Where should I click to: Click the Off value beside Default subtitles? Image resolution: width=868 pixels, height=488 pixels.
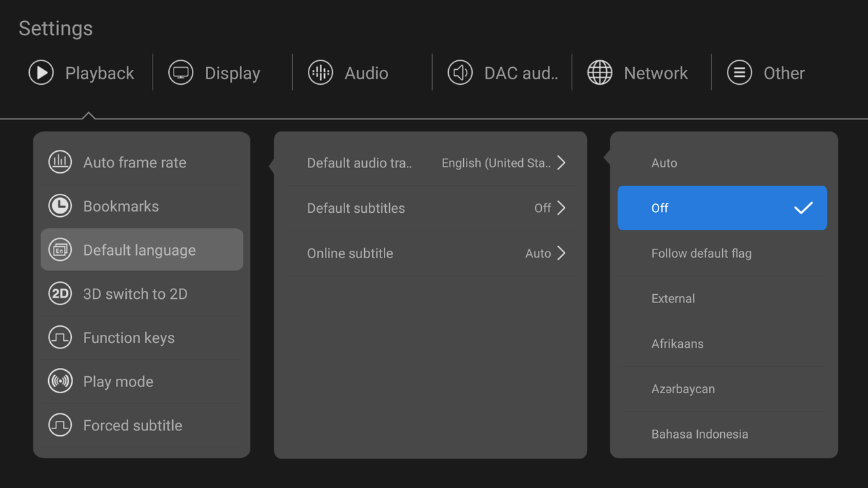click(x=542, y=208)
